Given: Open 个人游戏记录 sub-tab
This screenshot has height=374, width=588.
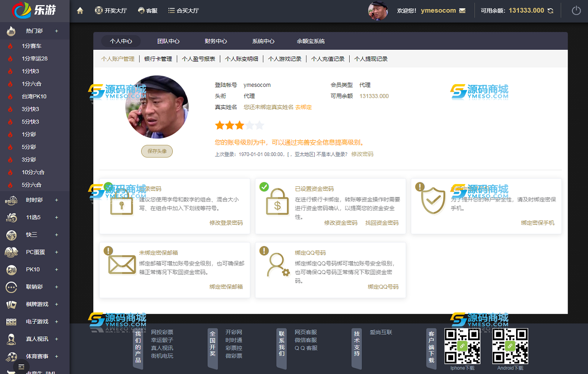Looking at the screenshot, I should [285, 59].
